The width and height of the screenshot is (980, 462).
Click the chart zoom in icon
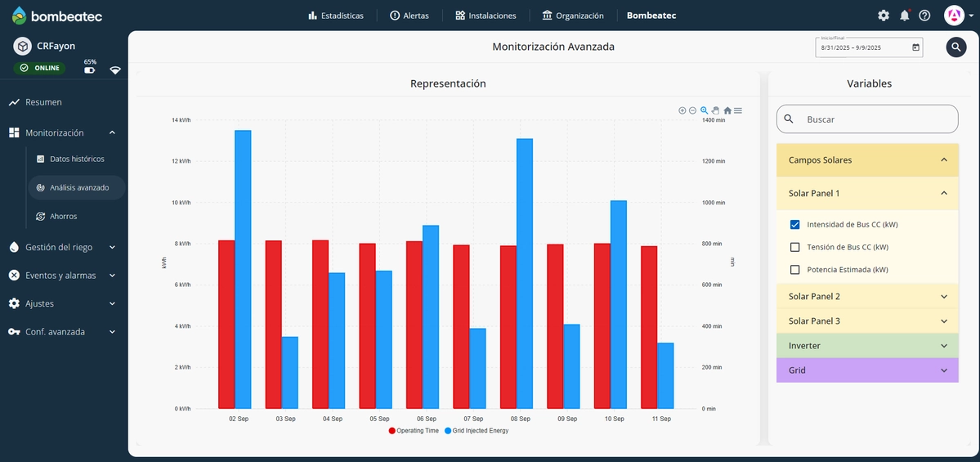[x=682, y=110]
